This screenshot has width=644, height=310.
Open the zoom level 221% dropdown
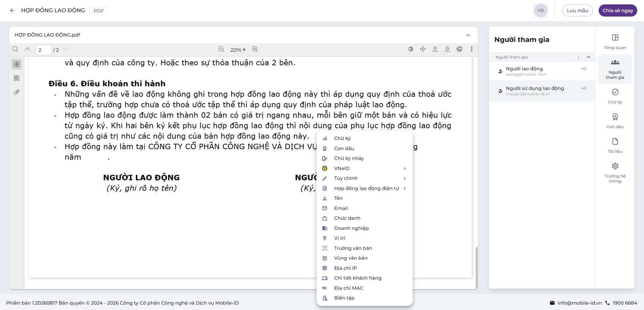[238, 50]
